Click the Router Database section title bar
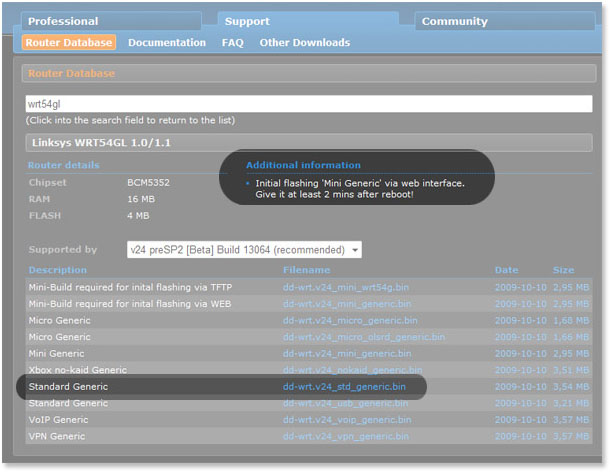The image size is (610, 472). click(x=309, y=73)
